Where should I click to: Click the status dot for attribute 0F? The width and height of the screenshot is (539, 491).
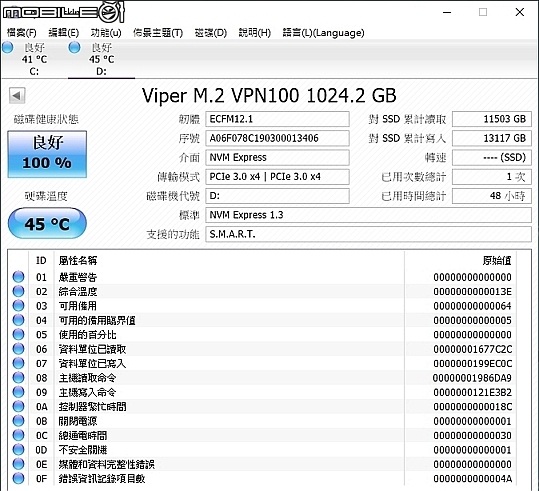click(18, 479)
